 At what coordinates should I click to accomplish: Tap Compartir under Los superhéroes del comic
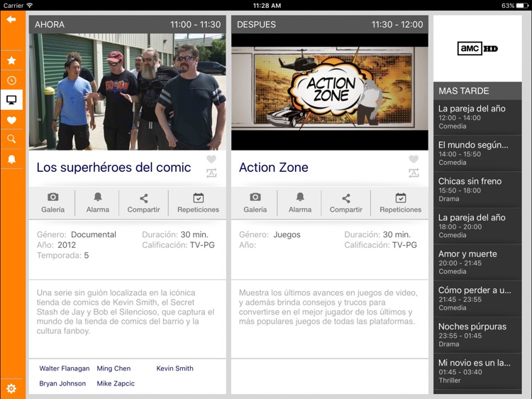[144, 203]
